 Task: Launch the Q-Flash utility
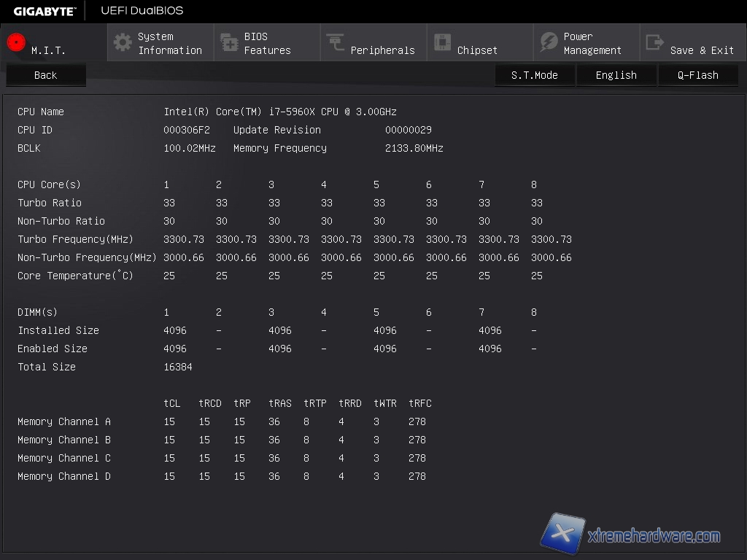697,75
